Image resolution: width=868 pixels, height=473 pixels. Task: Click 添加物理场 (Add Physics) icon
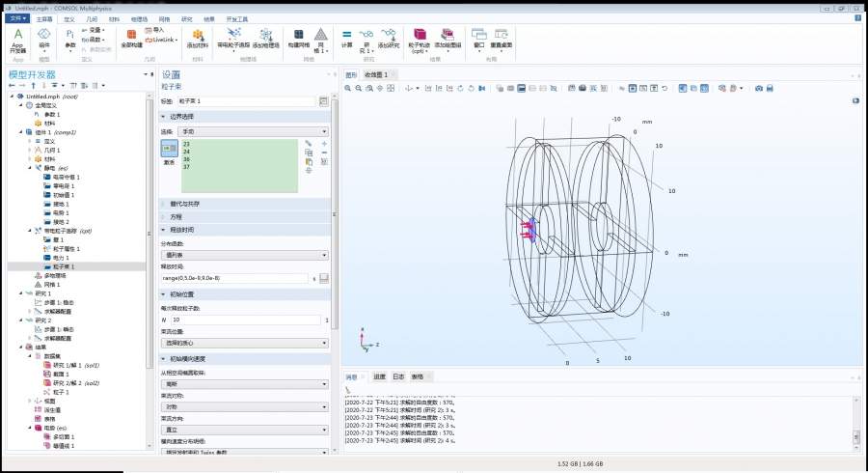pos(266,38)
